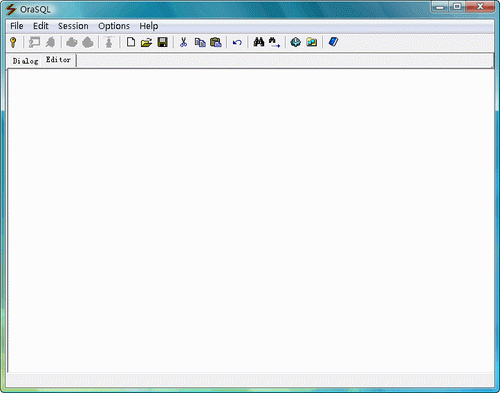Undo with the blue curved arrow icon
Image resolution: width=500 pixels, height=393 pixels.
(x=237, y=43)
